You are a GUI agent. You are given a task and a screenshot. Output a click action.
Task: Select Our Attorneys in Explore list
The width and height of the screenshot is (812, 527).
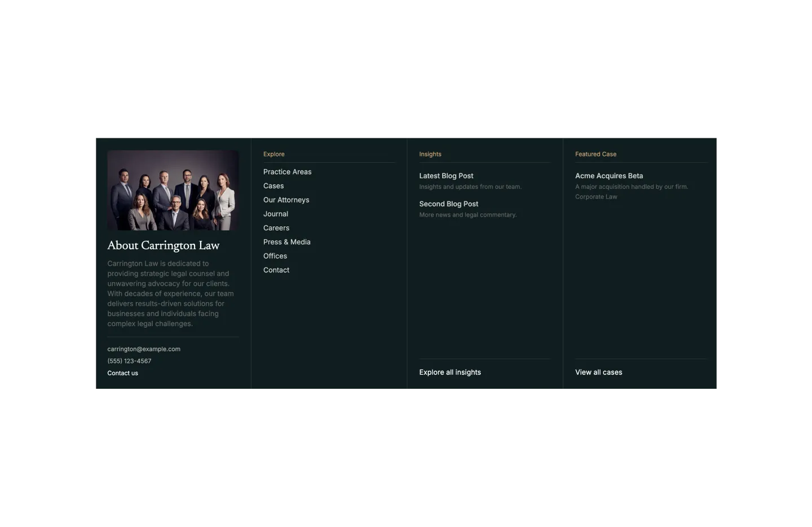coord(286,200)
